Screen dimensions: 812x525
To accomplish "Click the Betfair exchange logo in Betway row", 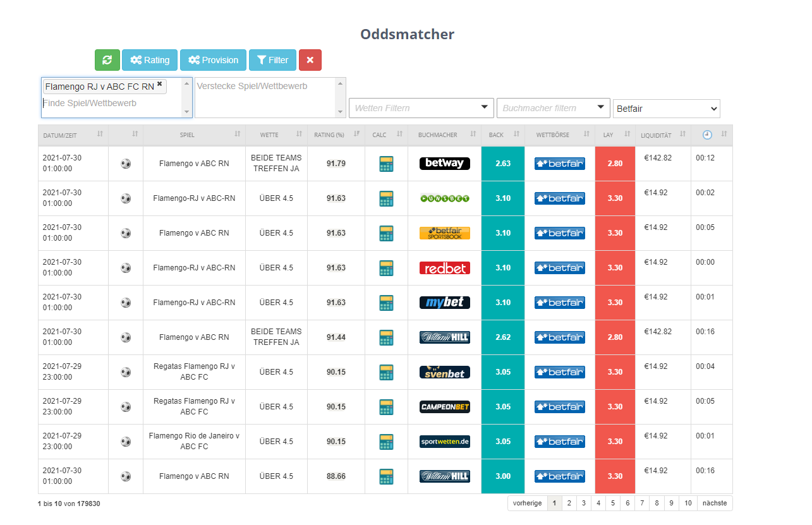I will [x=560, y=164].
